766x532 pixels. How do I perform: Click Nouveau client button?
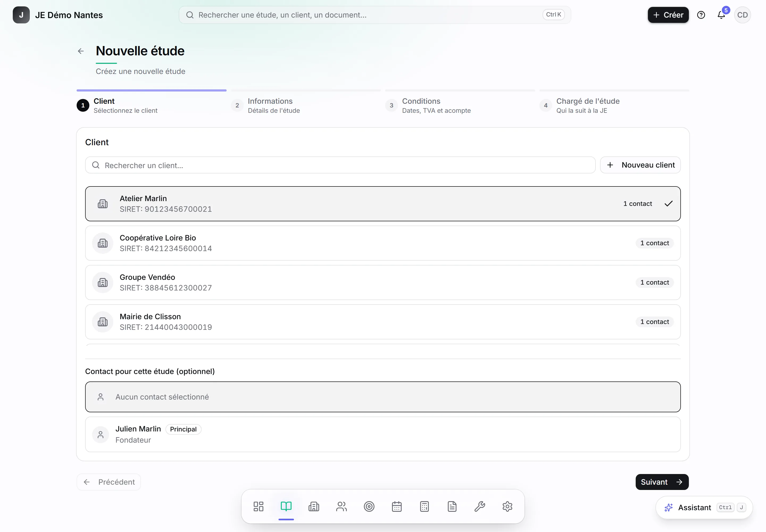click(x=640, y=165)
